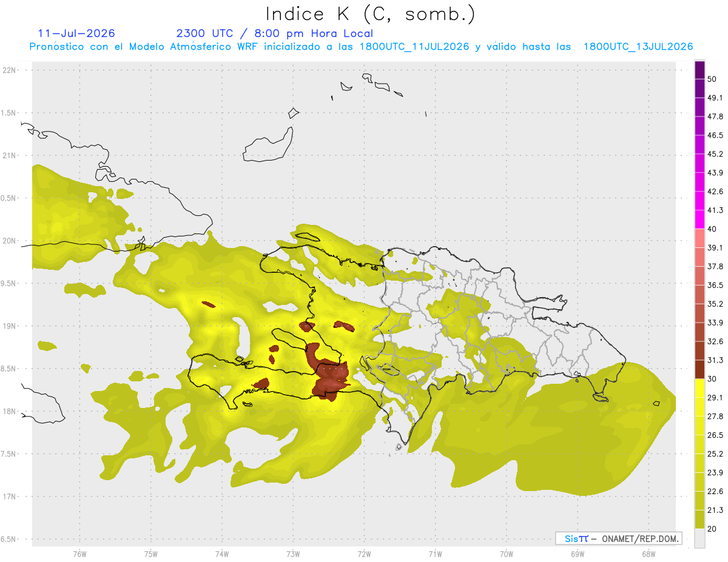Click the '76W' longitude label
728x562 pixels.
pos(79,554)
